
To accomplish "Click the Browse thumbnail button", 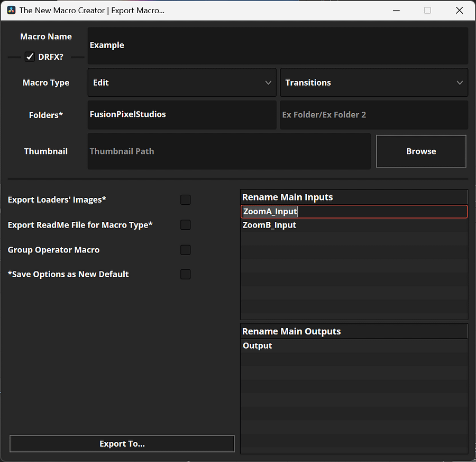I will click(x=421, y=151).
